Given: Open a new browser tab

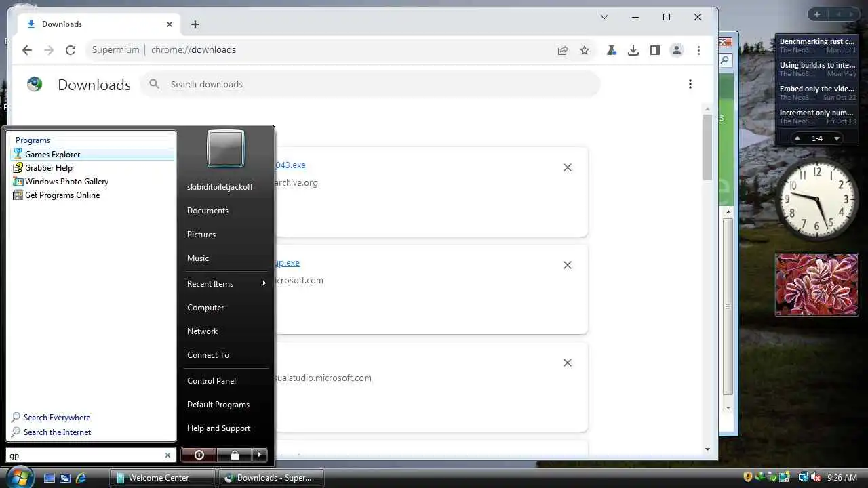Looking at the screenshot, I should (x=195, y=24).
